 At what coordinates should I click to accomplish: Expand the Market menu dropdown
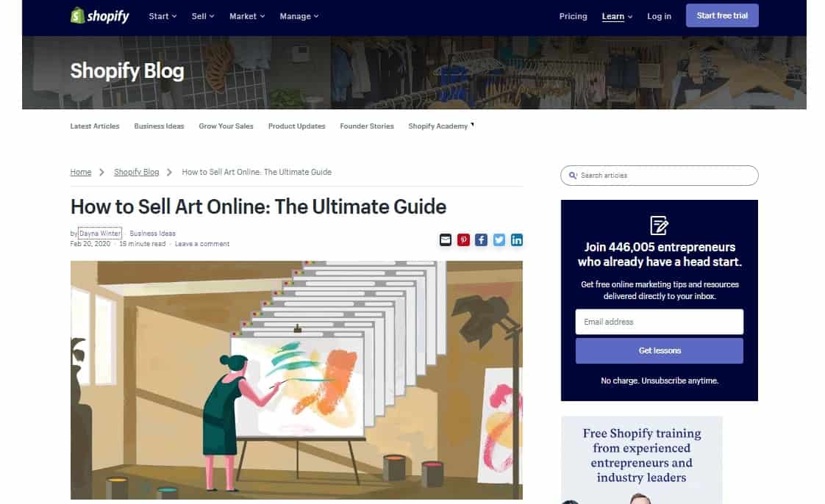point(247,16)
